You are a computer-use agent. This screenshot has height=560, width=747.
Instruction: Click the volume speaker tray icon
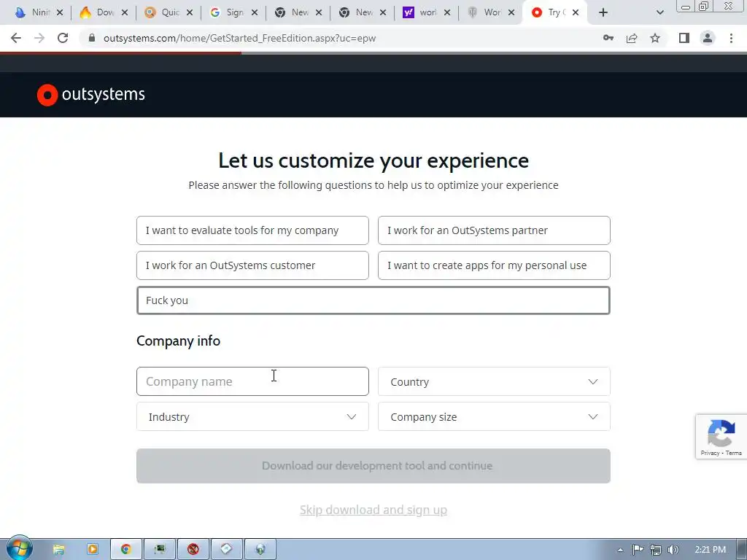pyautogui.click(x=673, y=550)
